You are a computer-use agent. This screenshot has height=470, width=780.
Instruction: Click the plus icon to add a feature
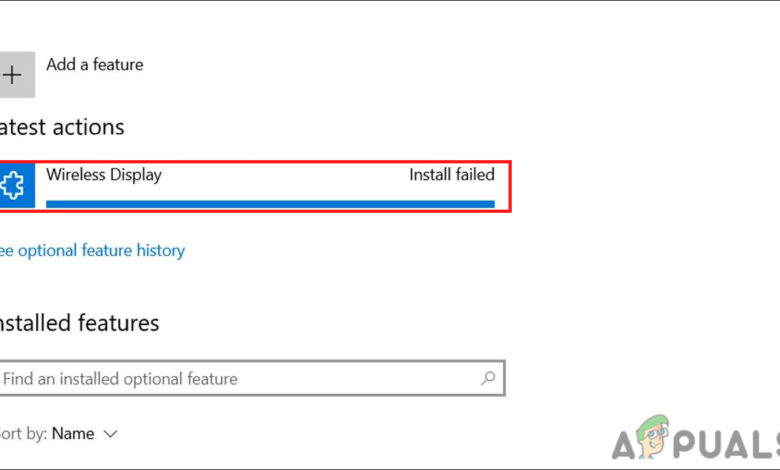(x=15, y=75)
